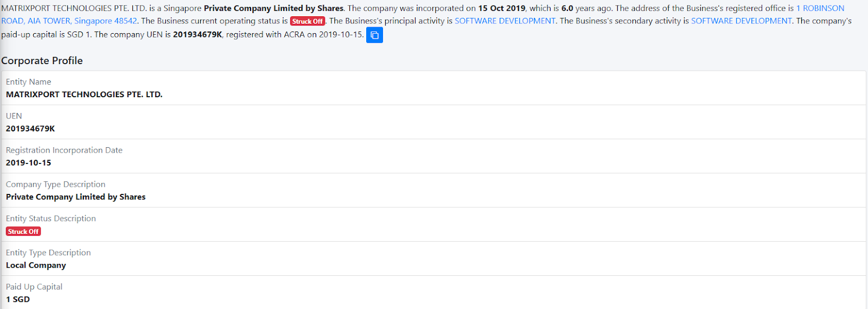Click the bold UEN number in the summary paragraph
The image size is (868, 309).
click(x=197, y=34)
